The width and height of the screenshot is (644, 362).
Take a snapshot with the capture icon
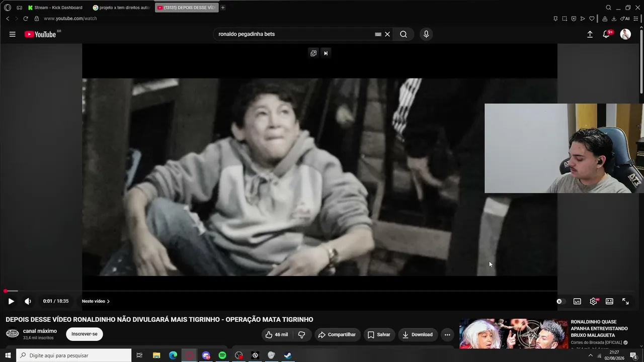click(565, 19)
